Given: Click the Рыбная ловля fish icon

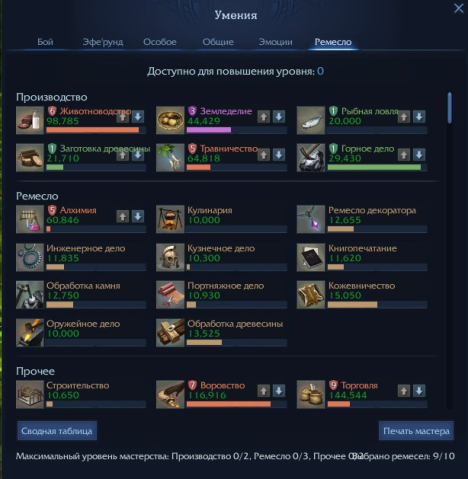Looking at the screenshot, I should coord(311,120).
